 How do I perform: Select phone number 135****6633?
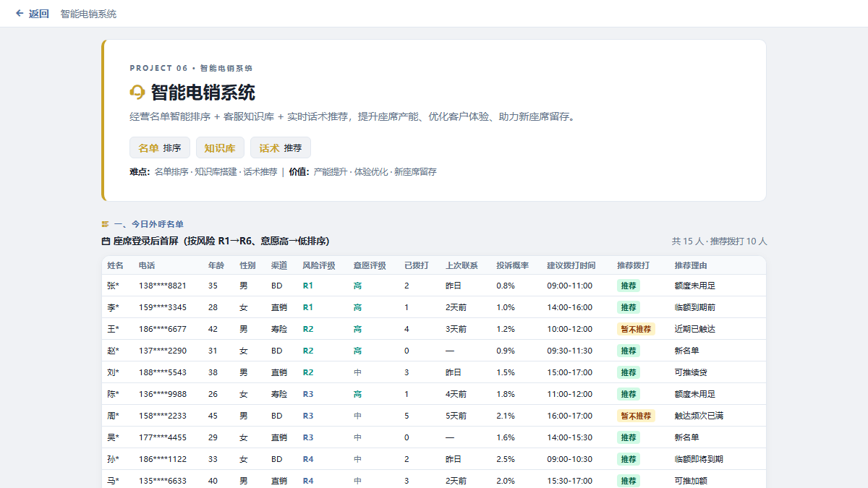[x=163, y=481]
